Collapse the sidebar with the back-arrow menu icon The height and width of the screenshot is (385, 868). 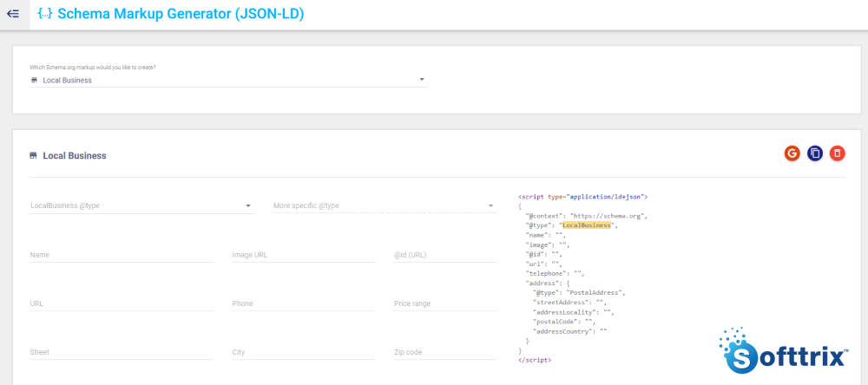13,14
